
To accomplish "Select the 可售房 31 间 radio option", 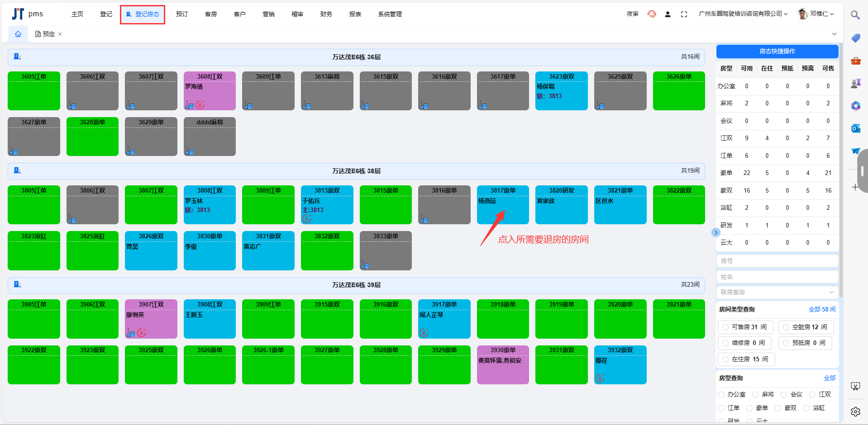I will click(725, 327).
